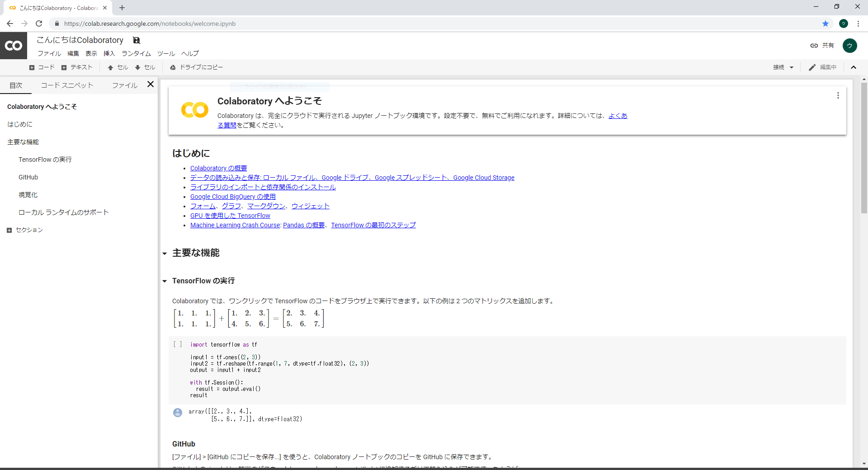The width and height of the screenshot is (868, 470).
Task: Click the save-status icon beside the notebook title
Action: 137,40
